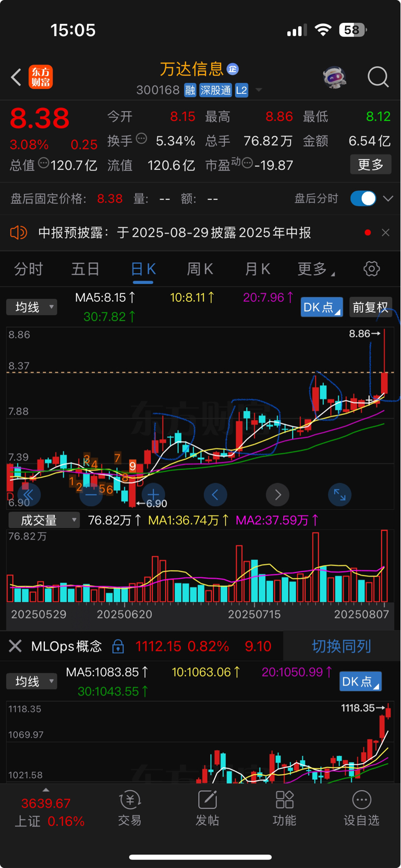Expand the 盘后分时 chevron
Viewport: 401px width, 868px height.
click(x=388, y=199)
